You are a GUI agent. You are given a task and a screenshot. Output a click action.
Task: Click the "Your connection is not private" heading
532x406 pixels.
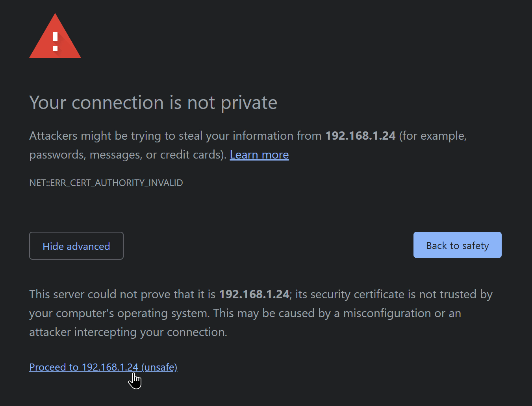pyautogui.click(x=153, y=103)
